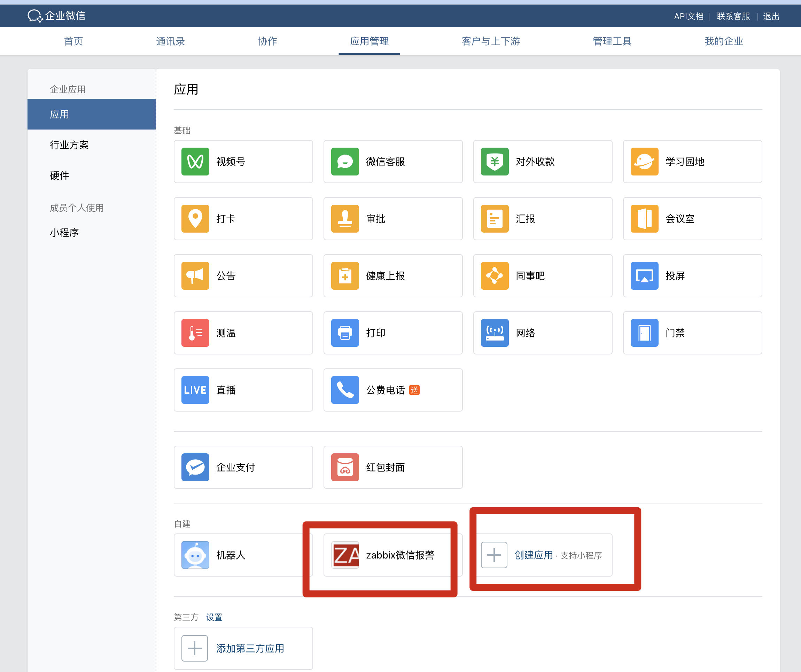Screen dimensions: 801x672
Task: Open the 打卡 location pin icon
Action: tap(195, 219)
